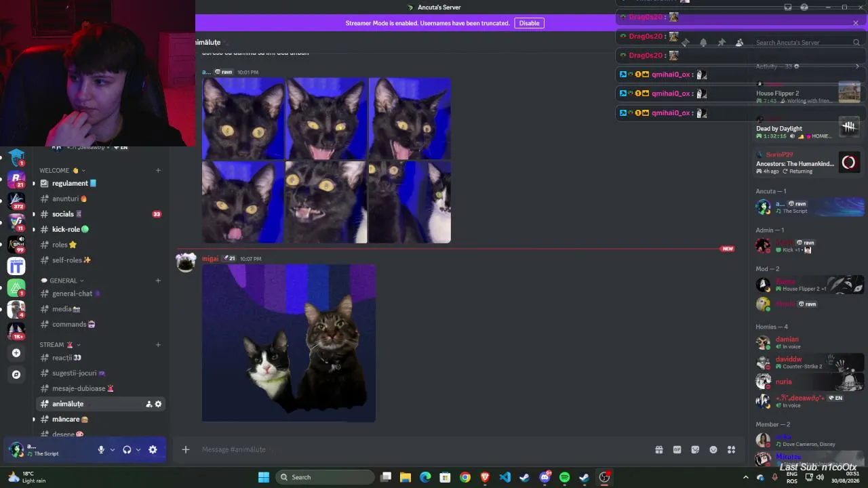Screen dimensions: 868x488
Task: Open input device options arrow
Action: 113,449
